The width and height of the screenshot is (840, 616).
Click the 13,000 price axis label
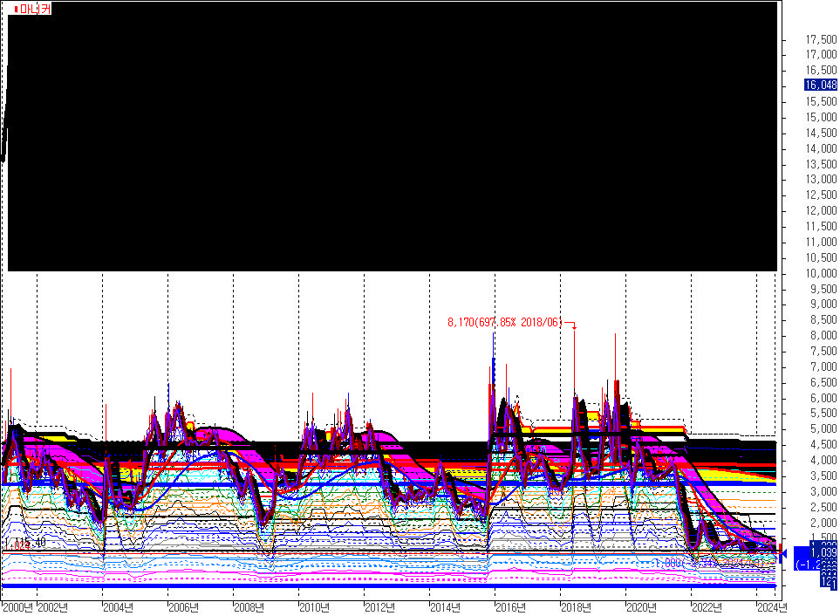pyautogui.click(x=822, y=180)
